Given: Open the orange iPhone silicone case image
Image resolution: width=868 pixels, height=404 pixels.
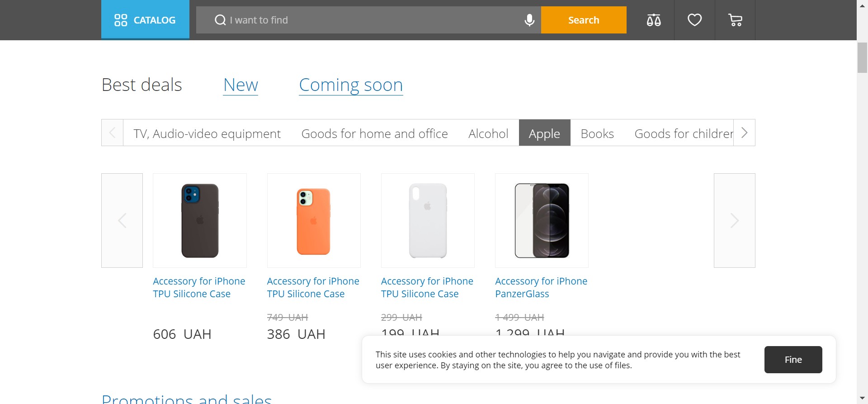Looking at the screenshot, I should point(314,220).
